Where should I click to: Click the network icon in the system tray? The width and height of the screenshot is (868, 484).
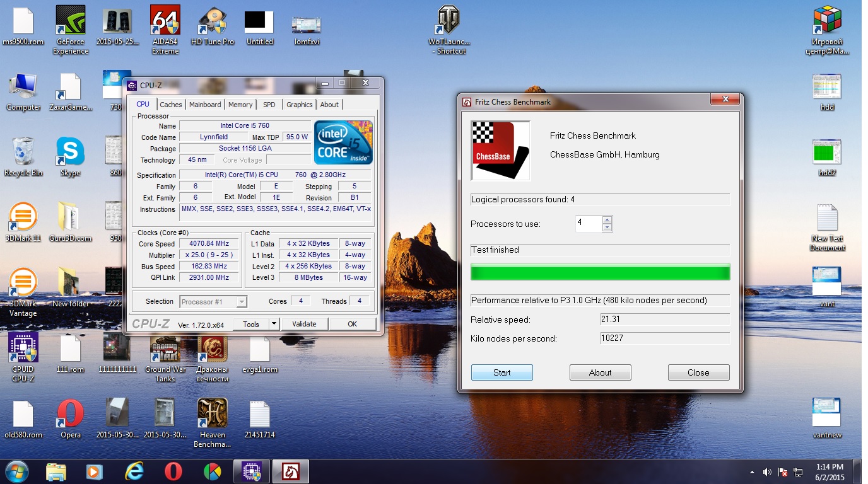(798, 472)
